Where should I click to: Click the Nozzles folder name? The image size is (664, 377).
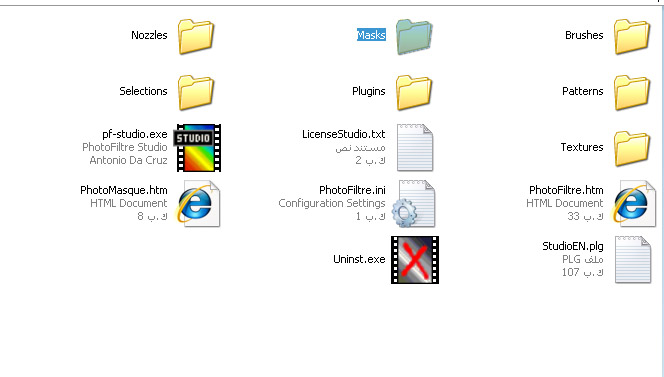point(149,35)
